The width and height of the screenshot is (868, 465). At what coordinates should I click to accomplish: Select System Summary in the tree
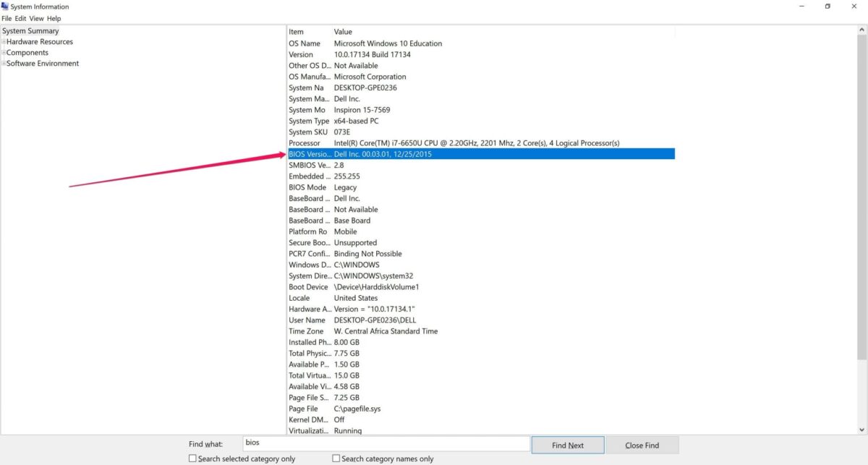(30, 31)
